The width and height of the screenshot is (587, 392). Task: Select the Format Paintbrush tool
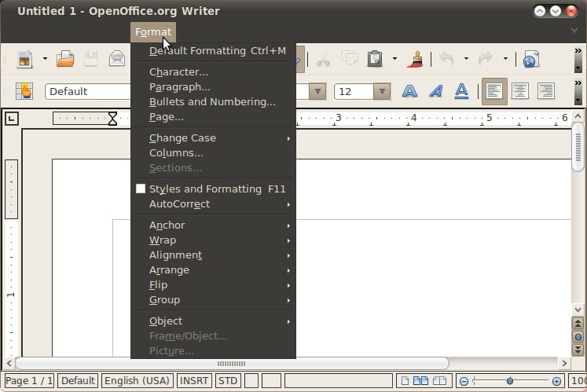coord(416,59)
